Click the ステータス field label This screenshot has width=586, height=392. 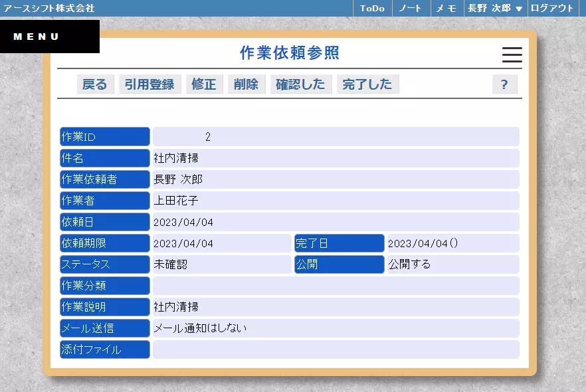point(104,264)
